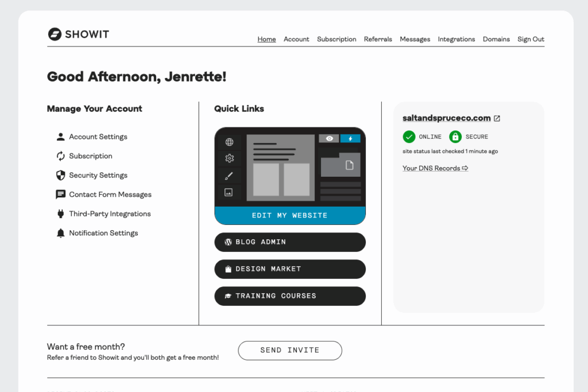Open the Subscription nav item
The width and height of the screenshot is (588, 392).
pyautogui.click(x=336, y=40)
